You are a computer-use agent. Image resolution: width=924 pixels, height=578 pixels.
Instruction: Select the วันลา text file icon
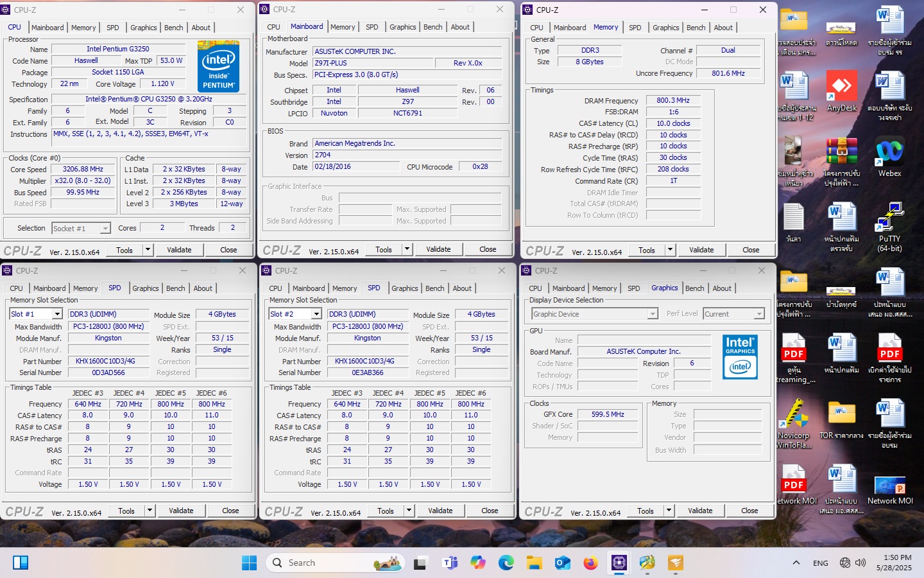793,223
